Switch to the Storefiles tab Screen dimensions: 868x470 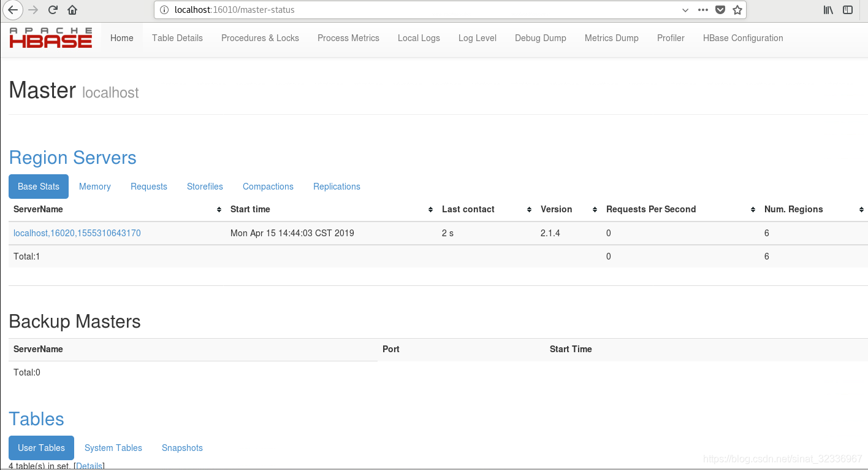pyautogui.click(x=205, y=187)
